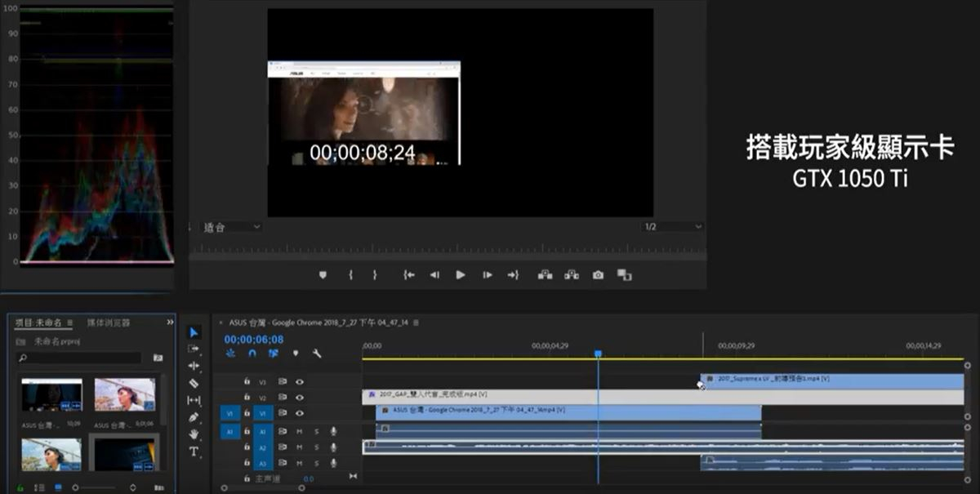Click the new search bin icon
Screen dimensions: 980x494
click(x=158, y=358)
